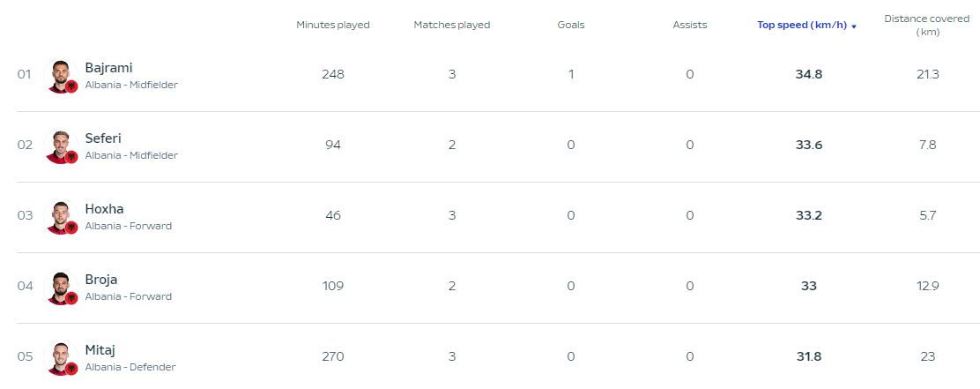
Task: Sort by Distance covered (km) header
Action: [x=927, y=25]
